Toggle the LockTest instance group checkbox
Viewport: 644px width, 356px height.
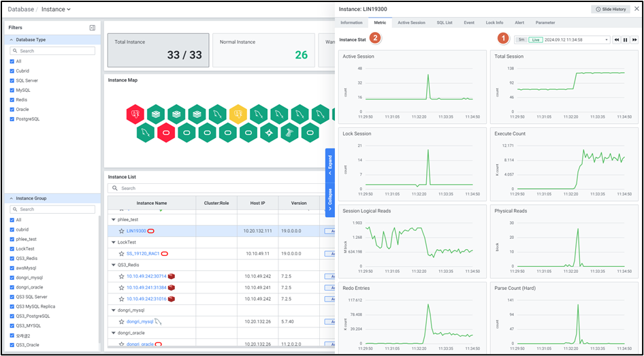coord(12,249)
